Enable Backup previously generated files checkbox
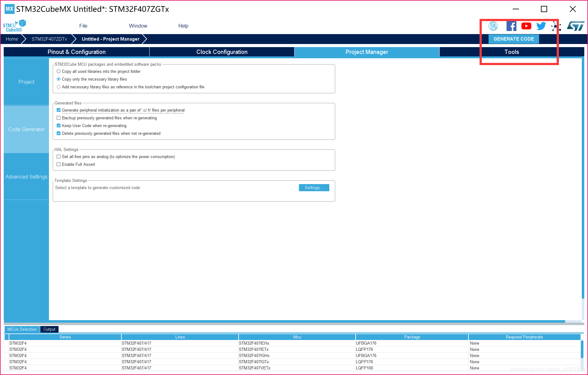The width and height of the screenshot is (588, 375). (x=59, y=118)
